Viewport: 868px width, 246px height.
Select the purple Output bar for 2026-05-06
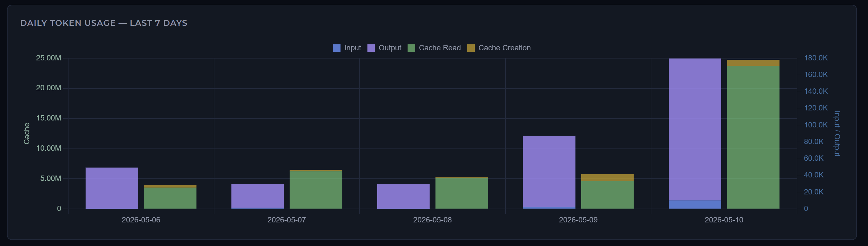click(x=112, y=188)
